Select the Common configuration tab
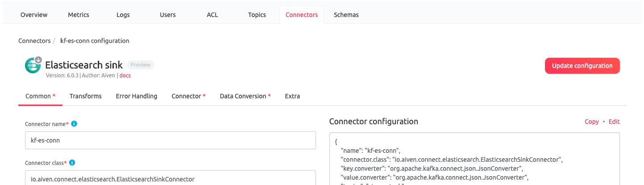Viewport: 644px width, 185px height. point(40,96)
